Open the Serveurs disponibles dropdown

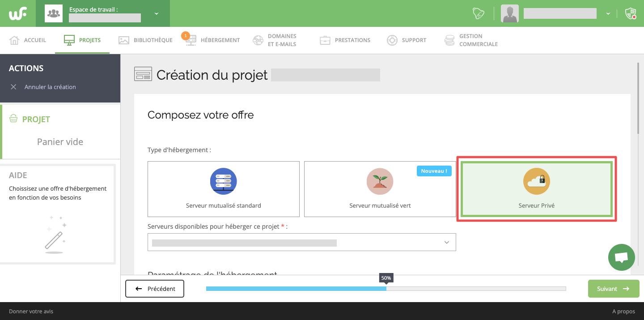(x=302, y=242)
